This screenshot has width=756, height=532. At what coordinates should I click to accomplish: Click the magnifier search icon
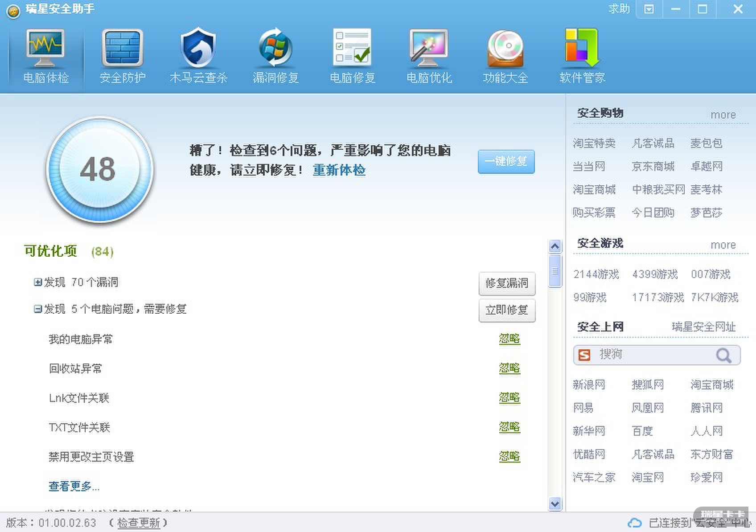coord(723,355)
